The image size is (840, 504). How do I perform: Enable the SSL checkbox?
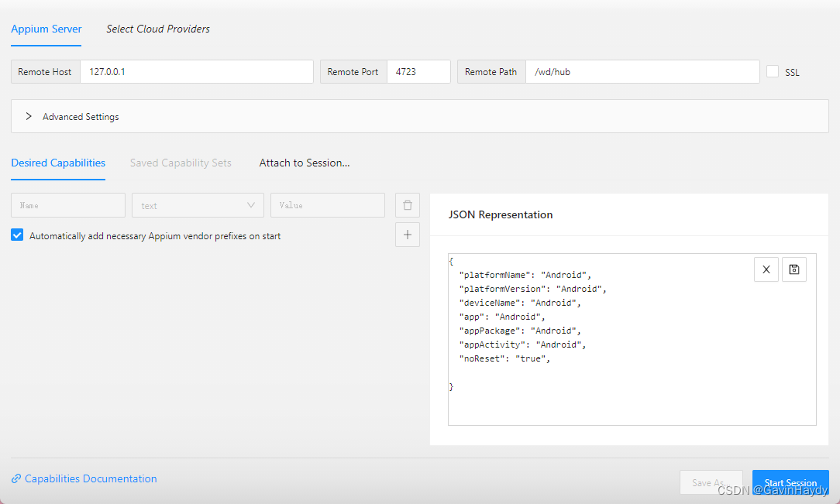tap(773, 71)
